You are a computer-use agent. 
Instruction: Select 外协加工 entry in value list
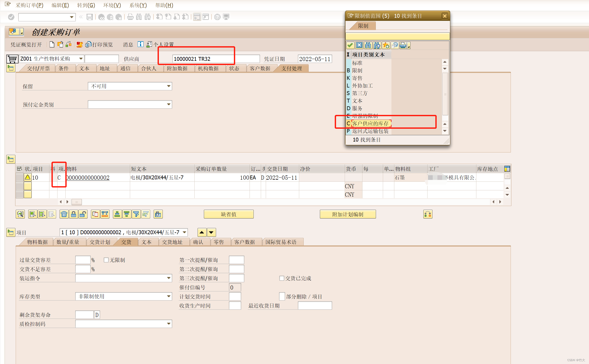click(362, 86)
